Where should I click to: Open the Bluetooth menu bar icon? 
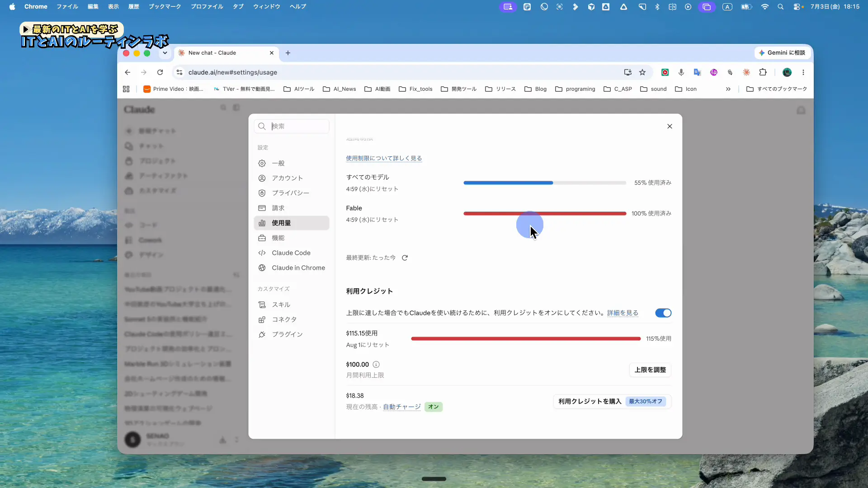point(657,7)
